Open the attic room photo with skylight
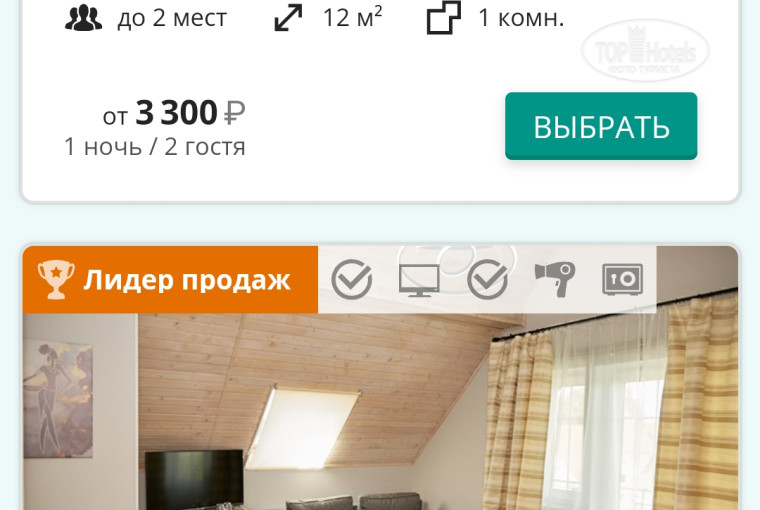Viewport: 760px width, 510px height. click(380, 411)
